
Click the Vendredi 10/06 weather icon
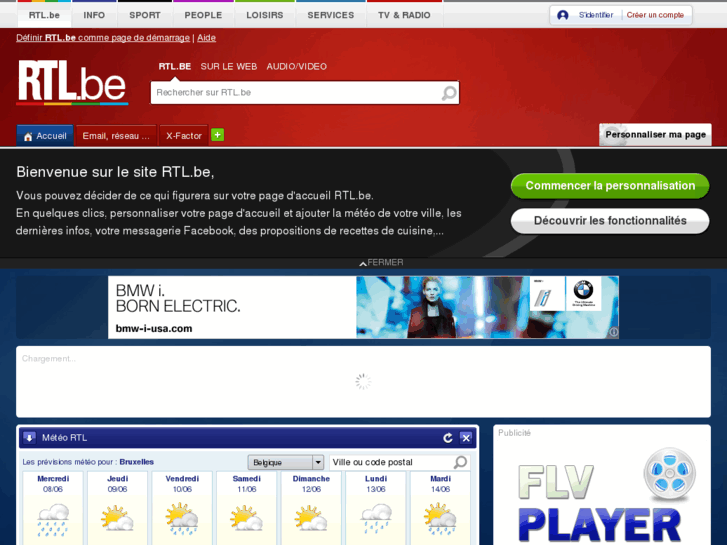pyautogui.click(x=182, y=519)
